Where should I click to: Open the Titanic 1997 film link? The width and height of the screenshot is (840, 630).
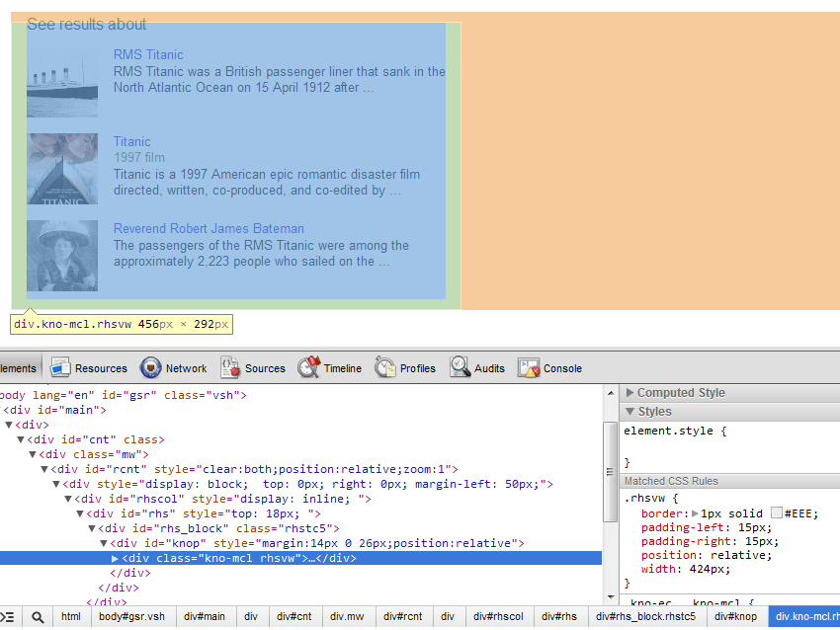click(131, 142)
